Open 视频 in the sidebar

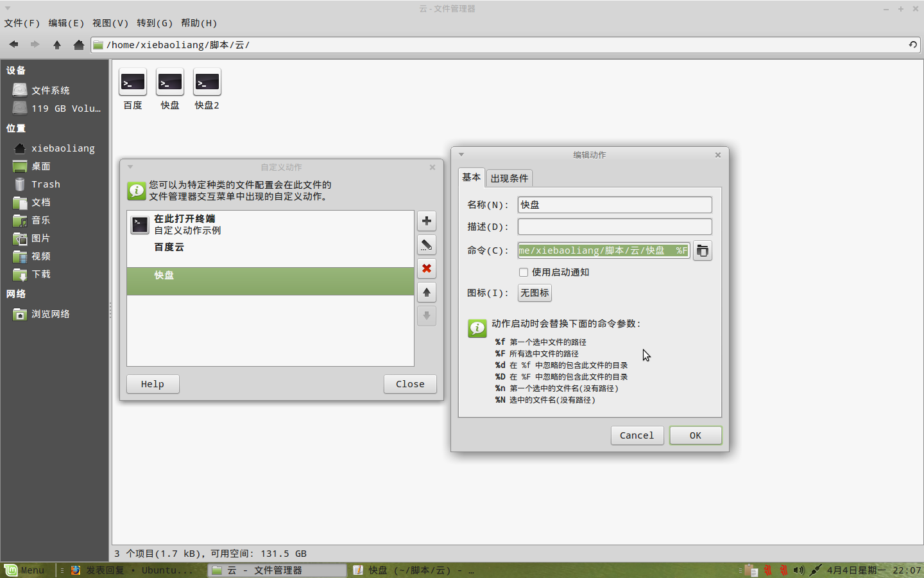point(32,256)
